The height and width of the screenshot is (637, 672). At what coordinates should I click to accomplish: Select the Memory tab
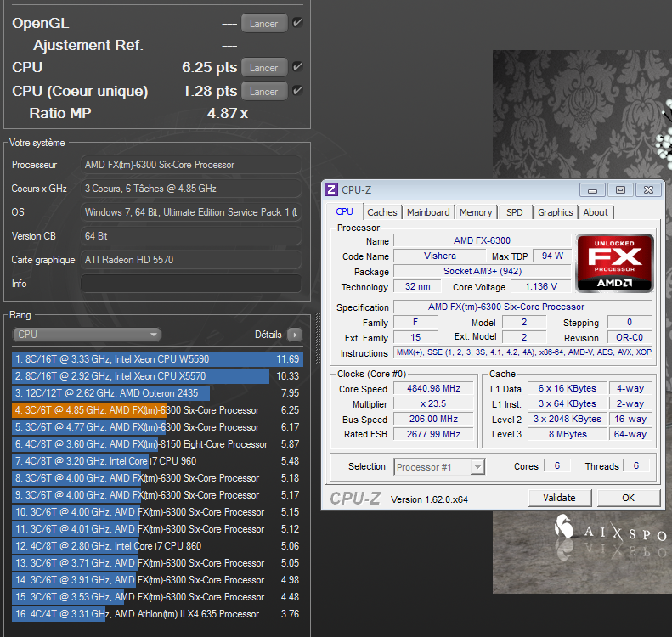click(476, 212)
